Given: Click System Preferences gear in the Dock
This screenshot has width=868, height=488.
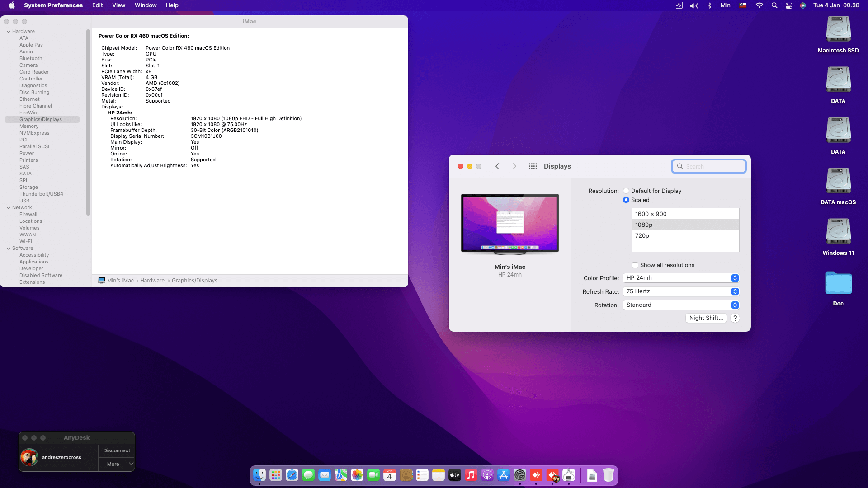Looking at the screenshot, I should click(520, 475).
